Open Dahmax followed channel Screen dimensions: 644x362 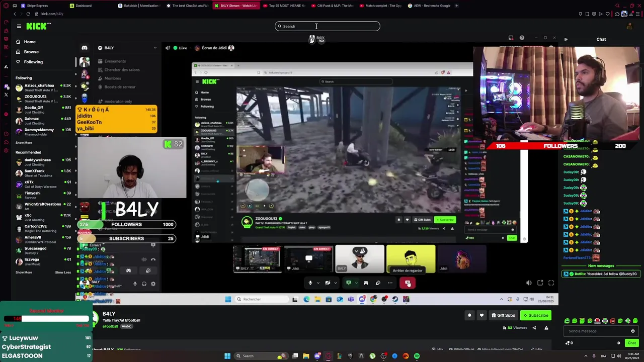[x=43, y=120]
